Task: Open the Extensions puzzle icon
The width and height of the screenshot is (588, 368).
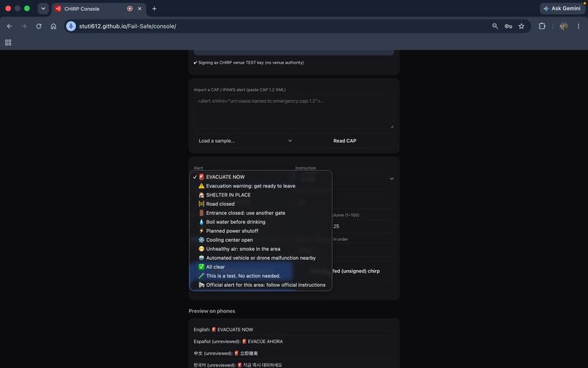Action: (x=542, y=26)
